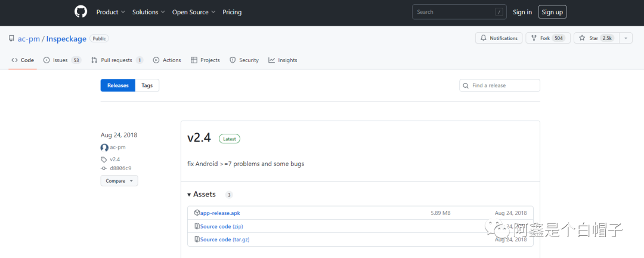Screen dimensions: 644x258
Task: Click the Notifications bell button
Action: pos(499,38)
